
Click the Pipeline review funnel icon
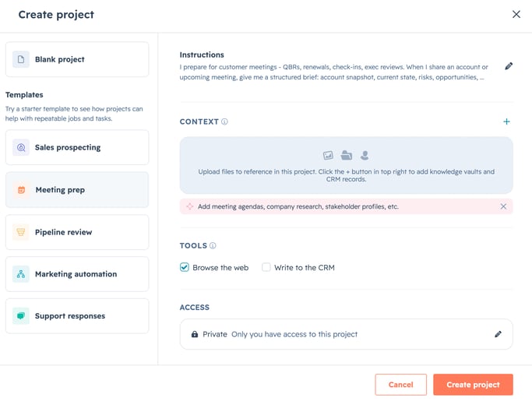21,232
